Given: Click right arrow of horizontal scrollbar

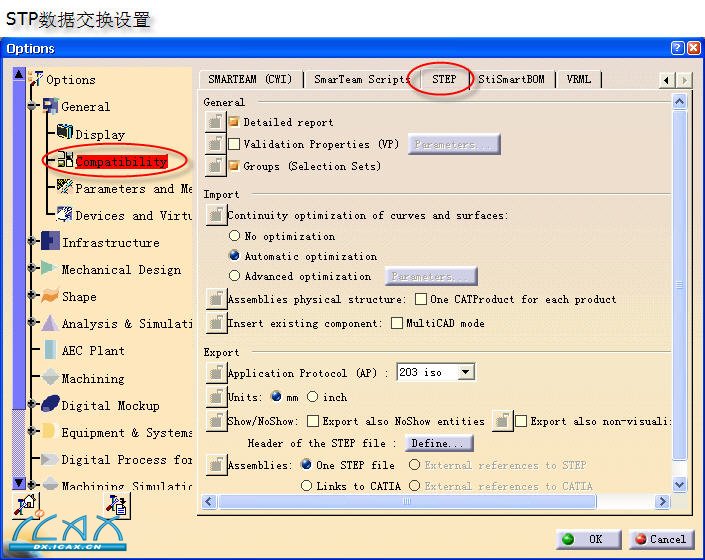Looking at the screenshot, I should coord(662,501).
